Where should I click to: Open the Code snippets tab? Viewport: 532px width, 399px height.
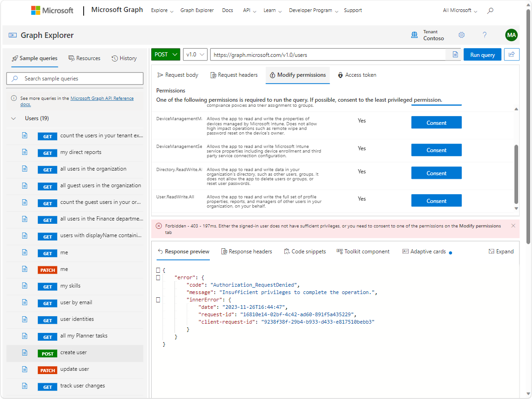click(x=305, y=252)
